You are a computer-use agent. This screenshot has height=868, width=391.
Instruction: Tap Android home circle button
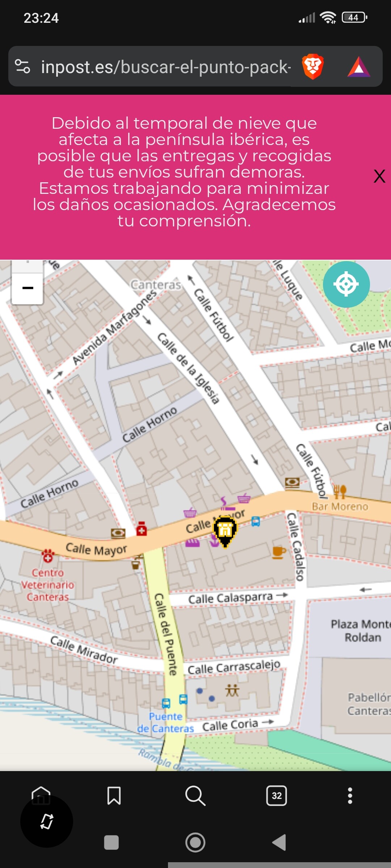tap(195, 842)
